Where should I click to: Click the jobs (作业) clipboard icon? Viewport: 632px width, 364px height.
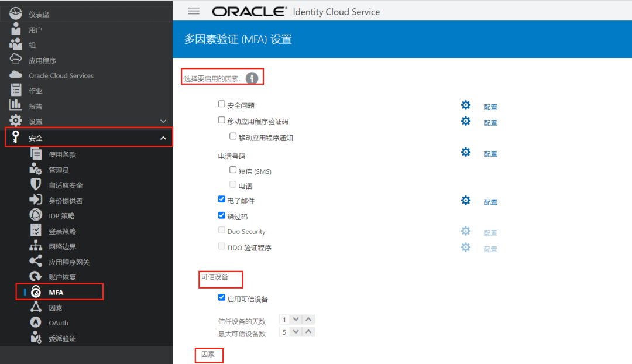(16, 90)
